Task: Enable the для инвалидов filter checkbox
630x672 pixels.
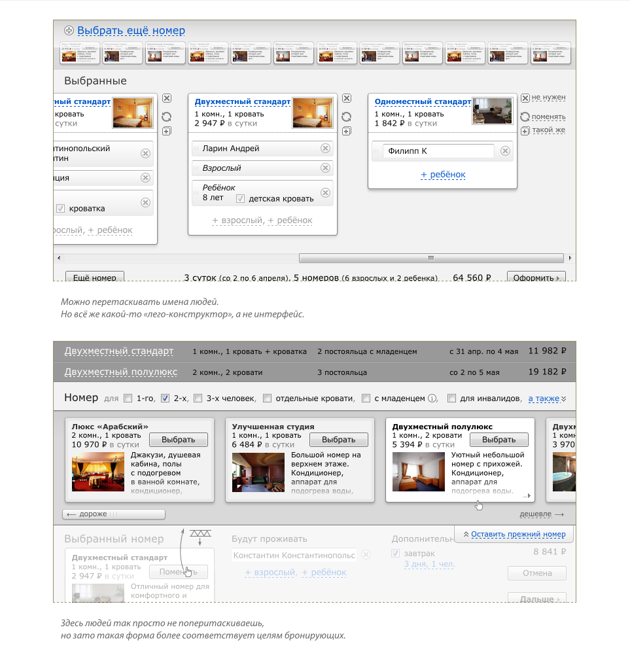Action: pos(451,398)
